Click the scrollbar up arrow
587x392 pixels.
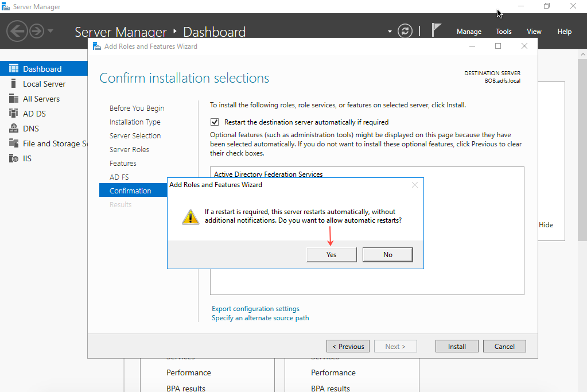point(582,55)
